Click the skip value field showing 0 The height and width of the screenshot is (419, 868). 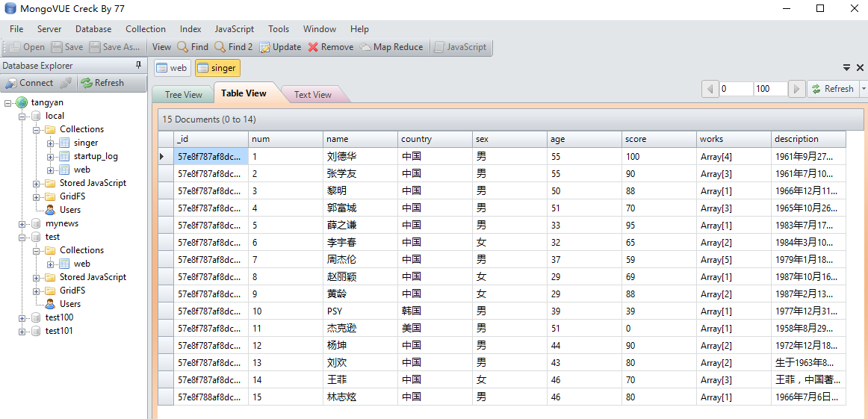point(737,89)
